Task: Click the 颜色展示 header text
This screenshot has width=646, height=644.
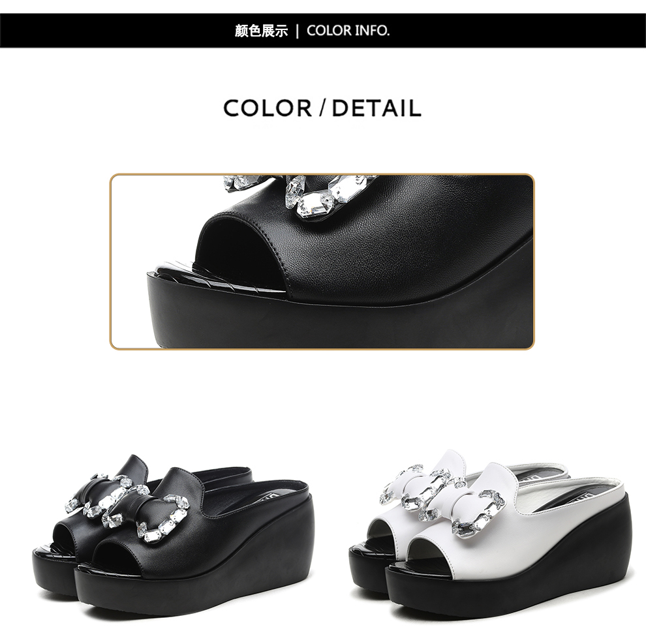Action: pos(261,31)
